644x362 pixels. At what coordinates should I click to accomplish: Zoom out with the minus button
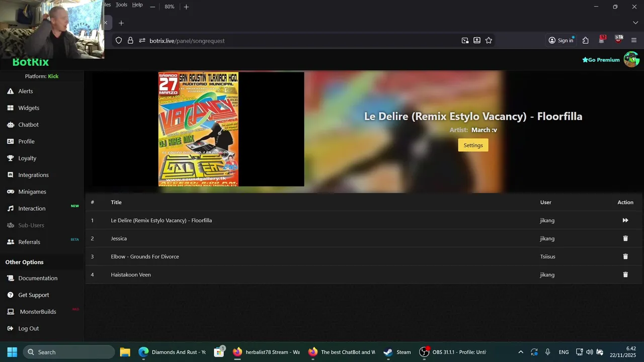(152, 7)
